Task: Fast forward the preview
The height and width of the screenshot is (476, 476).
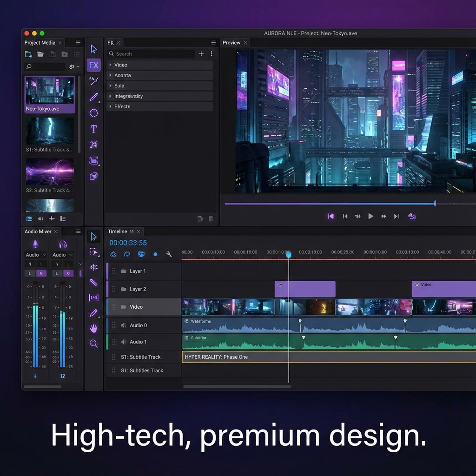Action: (x=383, y=216)
